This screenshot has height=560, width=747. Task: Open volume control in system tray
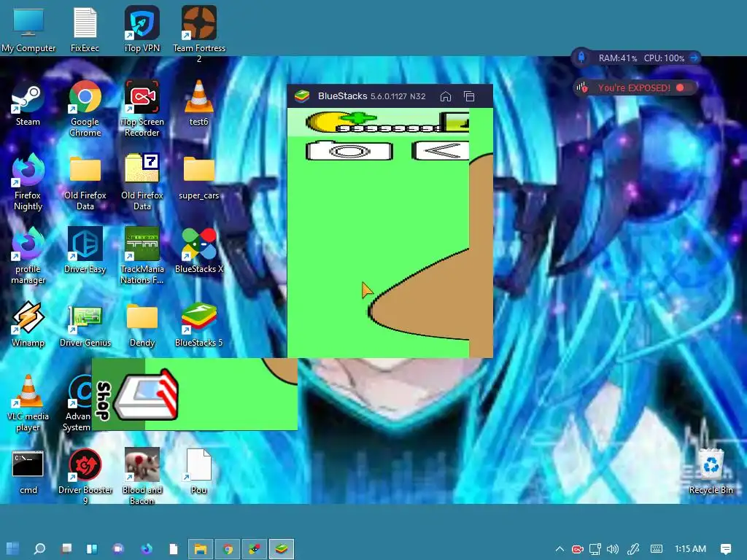point(613,549)
